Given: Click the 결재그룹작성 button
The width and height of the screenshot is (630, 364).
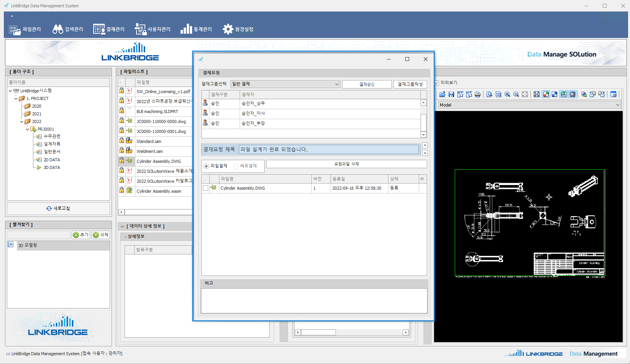Looking at the screenshot, I should [x=410, y=84].
